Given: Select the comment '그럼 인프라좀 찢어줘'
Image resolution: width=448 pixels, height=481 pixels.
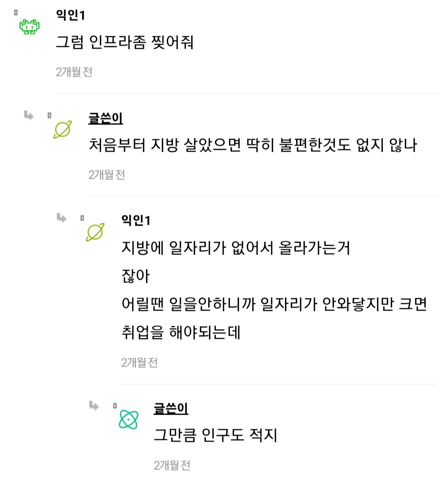Looking at the screenshot, I should click(124, 42).
